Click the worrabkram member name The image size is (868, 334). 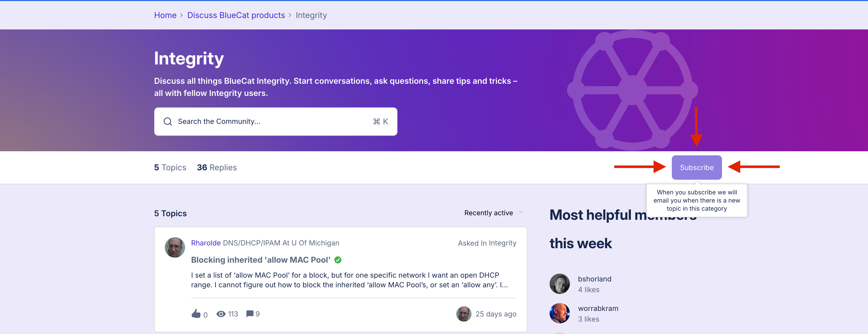598,308
